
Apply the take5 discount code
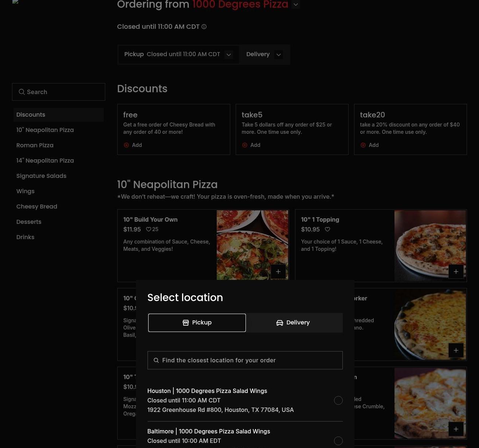pos(251,145)
